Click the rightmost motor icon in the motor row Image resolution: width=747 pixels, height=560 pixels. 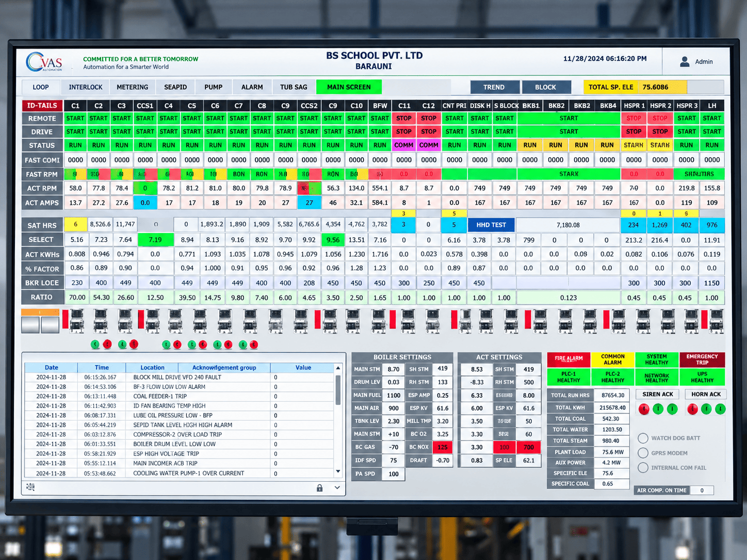[x=716, y=321]
